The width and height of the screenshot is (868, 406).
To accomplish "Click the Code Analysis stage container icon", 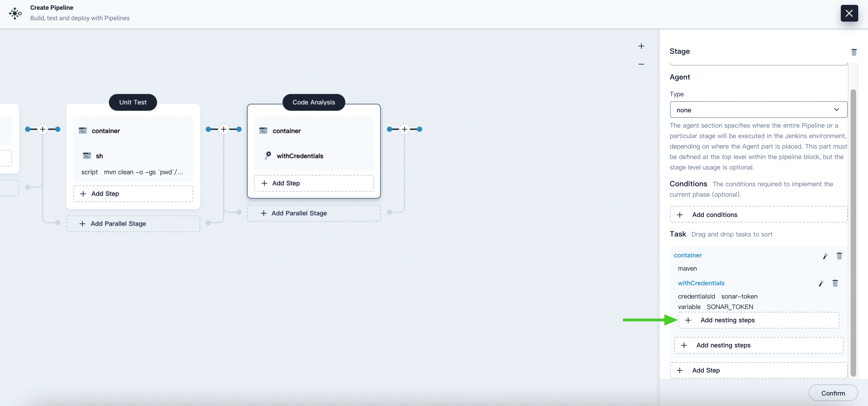I will (x=263, y=130).
